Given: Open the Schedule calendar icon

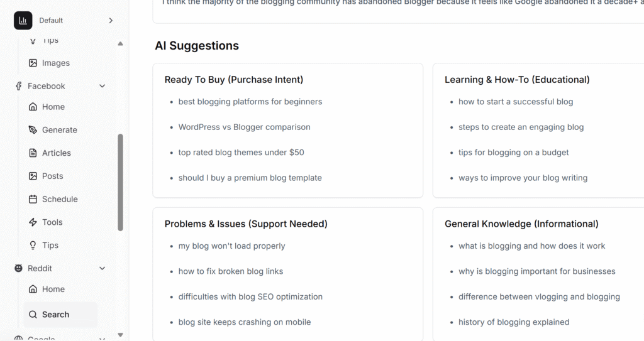Looking at the screenshot, I should (33, 199).
